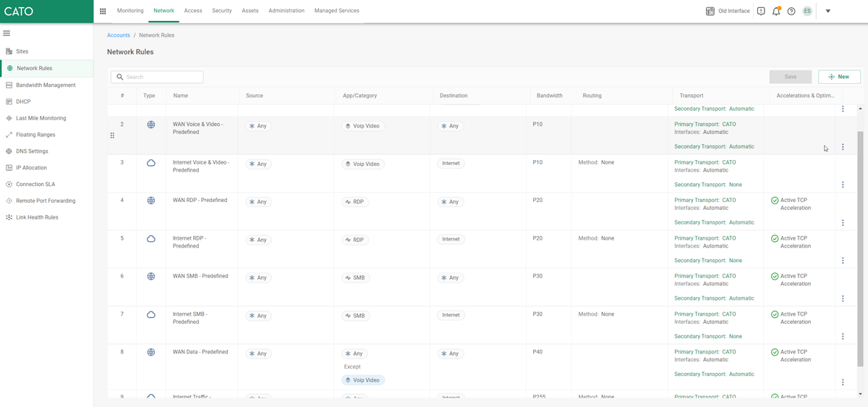The image size is (868, 407).
Task: Click the Old Interface switch icon
Action: tap(710, 11)
